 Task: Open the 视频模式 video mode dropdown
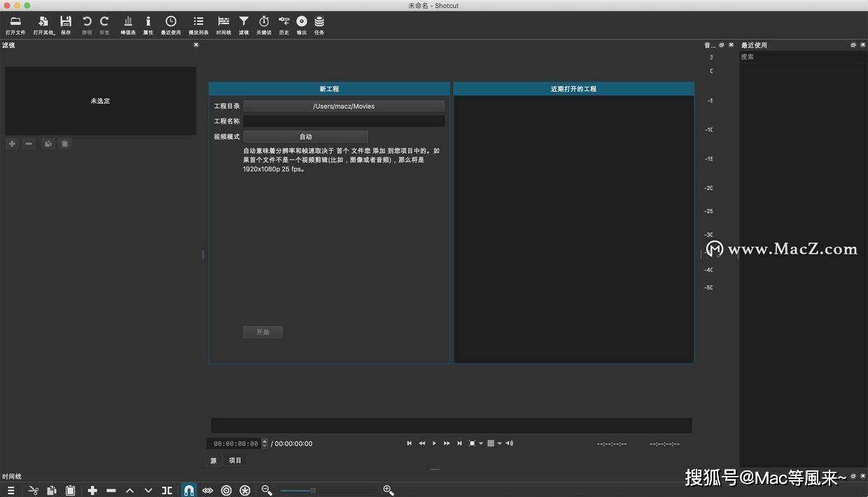point(306,136)
